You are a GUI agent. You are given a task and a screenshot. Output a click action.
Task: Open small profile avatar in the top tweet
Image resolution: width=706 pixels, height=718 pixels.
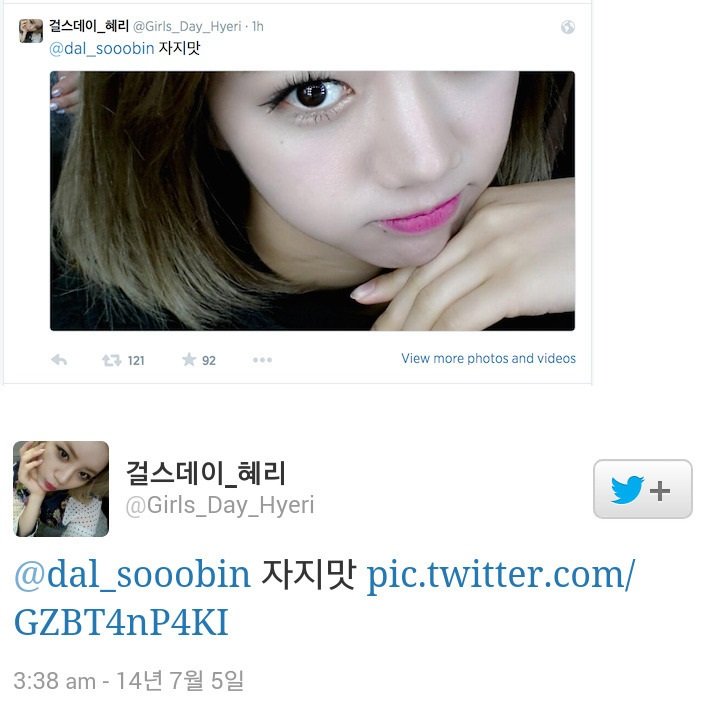tap(31, 31)
